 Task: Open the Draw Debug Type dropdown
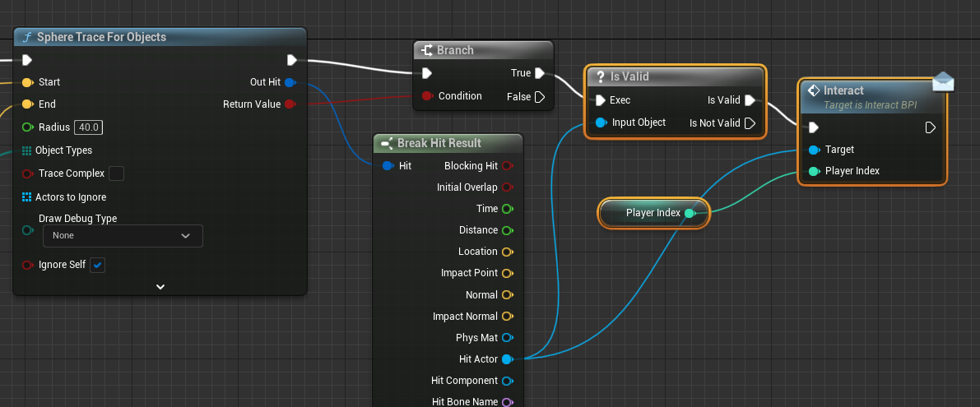(123, 236)
